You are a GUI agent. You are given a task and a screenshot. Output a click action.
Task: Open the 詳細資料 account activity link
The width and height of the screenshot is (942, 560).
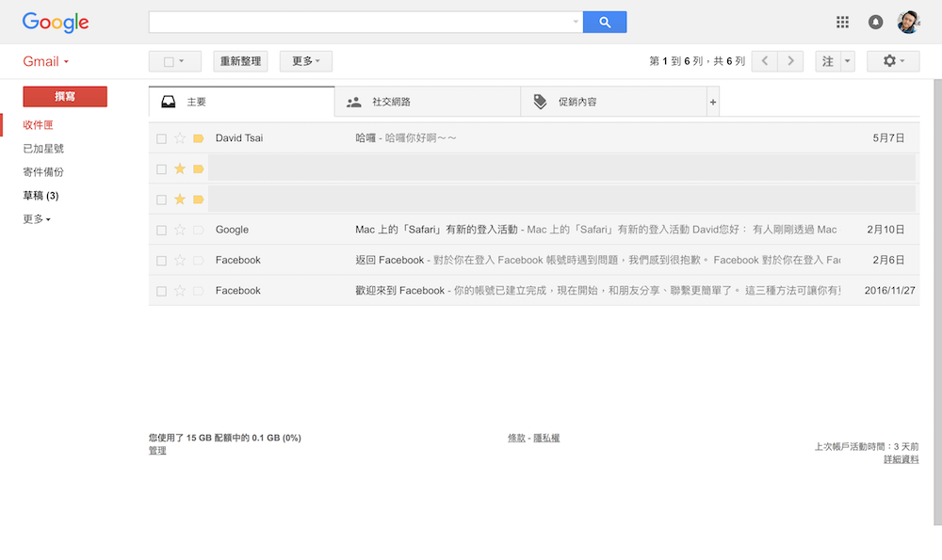pyautogui.click(x=901, y=459)
